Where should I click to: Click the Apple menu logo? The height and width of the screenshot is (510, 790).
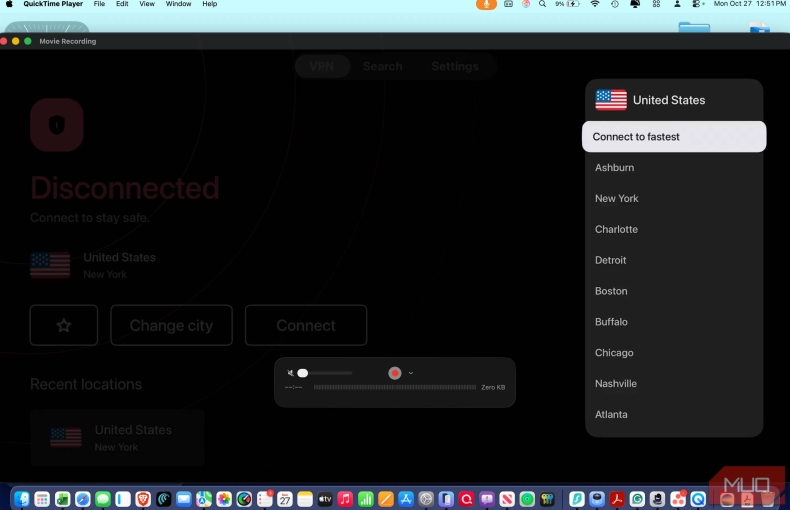click(10, 4)
